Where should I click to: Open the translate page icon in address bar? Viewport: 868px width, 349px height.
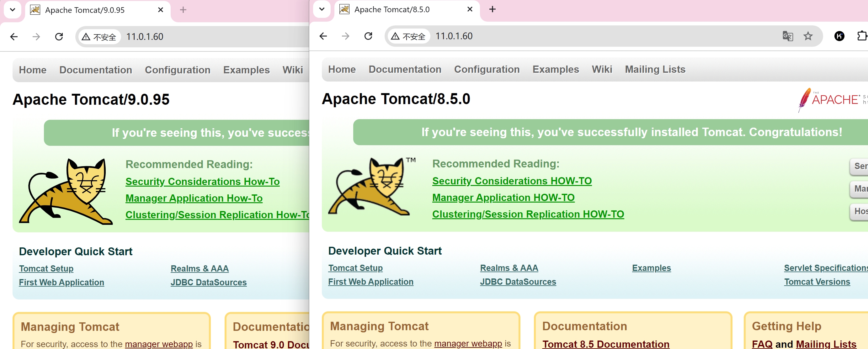tap(787, 36)
